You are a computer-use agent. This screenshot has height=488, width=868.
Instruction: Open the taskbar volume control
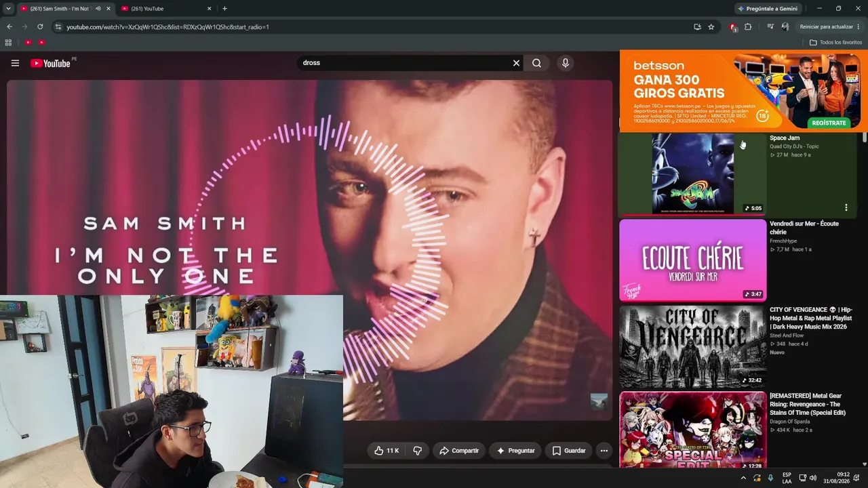click(x=813, y=479)
